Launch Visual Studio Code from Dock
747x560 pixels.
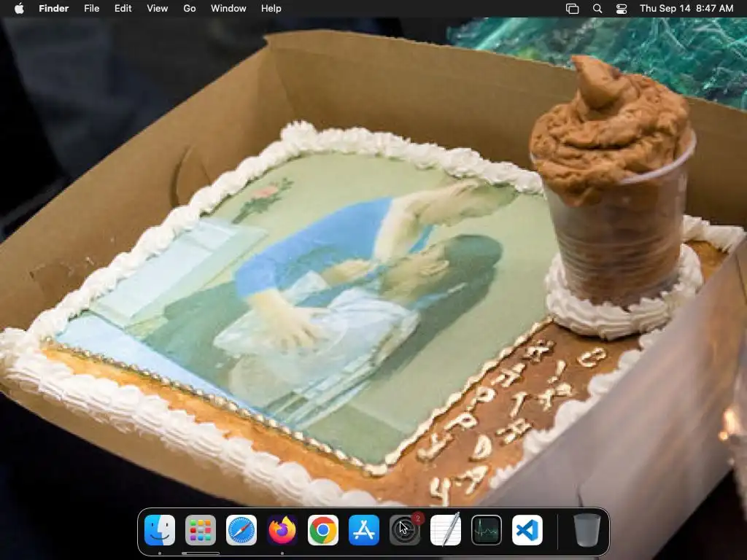click(527, 530)
